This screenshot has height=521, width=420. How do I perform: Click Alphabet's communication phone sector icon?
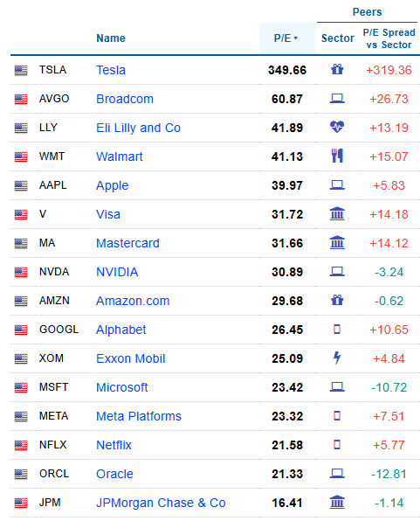(x=337, y=330)
